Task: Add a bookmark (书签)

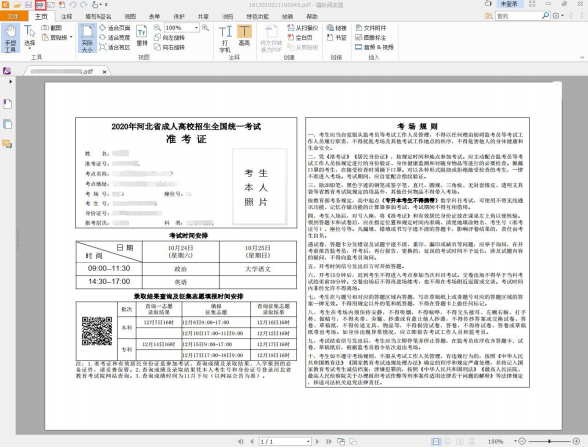Action: [336, 37]
